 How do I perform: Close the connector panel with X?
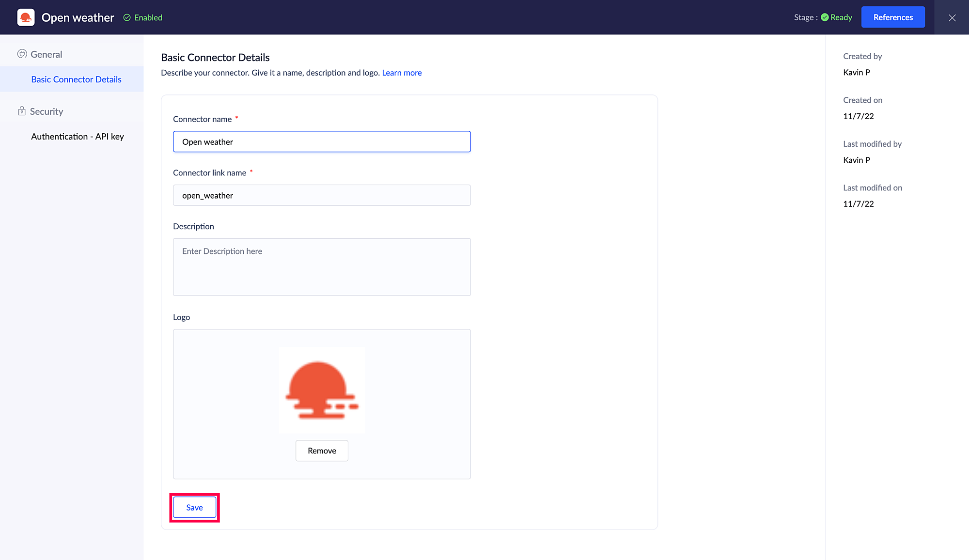pyautogui.click(x=952, y=17)
